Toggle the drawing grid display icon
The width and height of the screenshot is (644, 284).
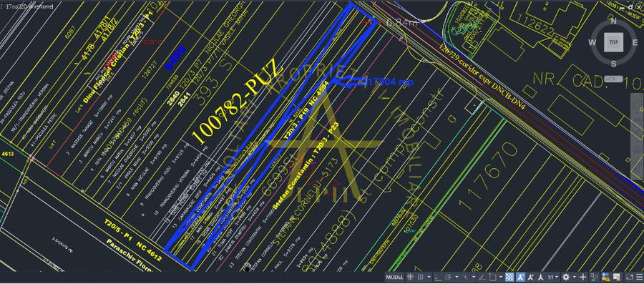(410, 277)
